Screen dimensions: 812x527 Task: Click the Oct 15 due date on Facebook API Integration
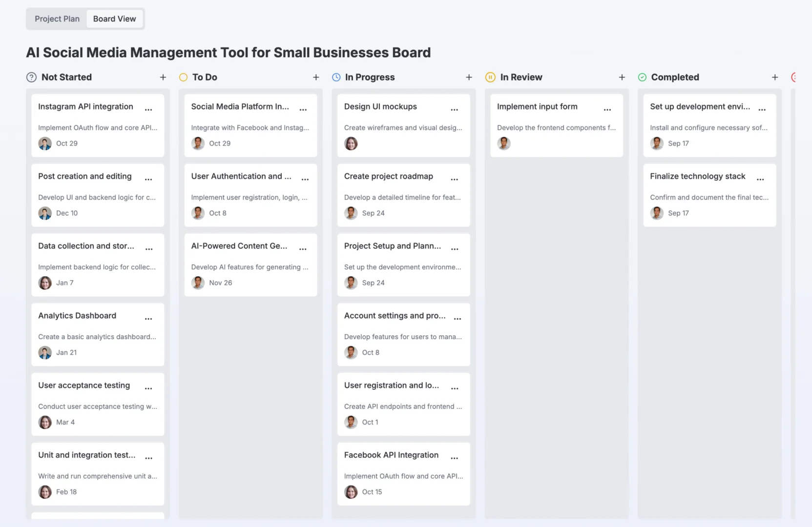[x=372, y=492]
